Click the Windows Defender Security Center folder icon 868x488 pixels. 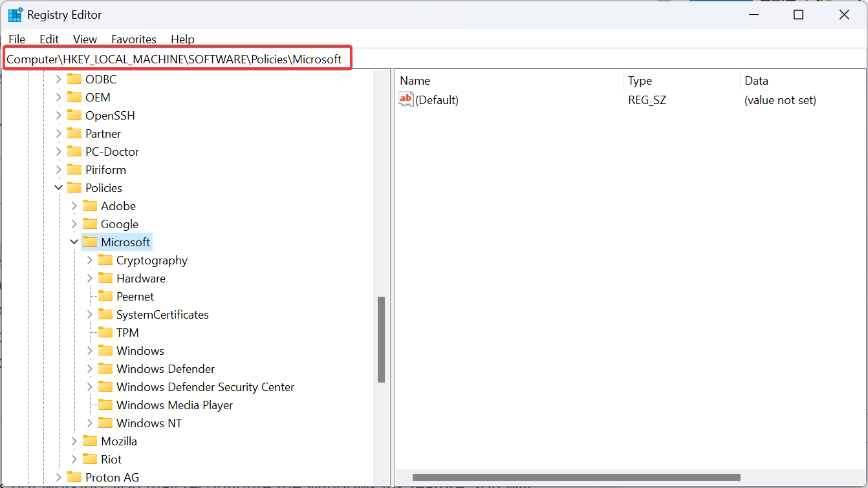tap(105, 387)
